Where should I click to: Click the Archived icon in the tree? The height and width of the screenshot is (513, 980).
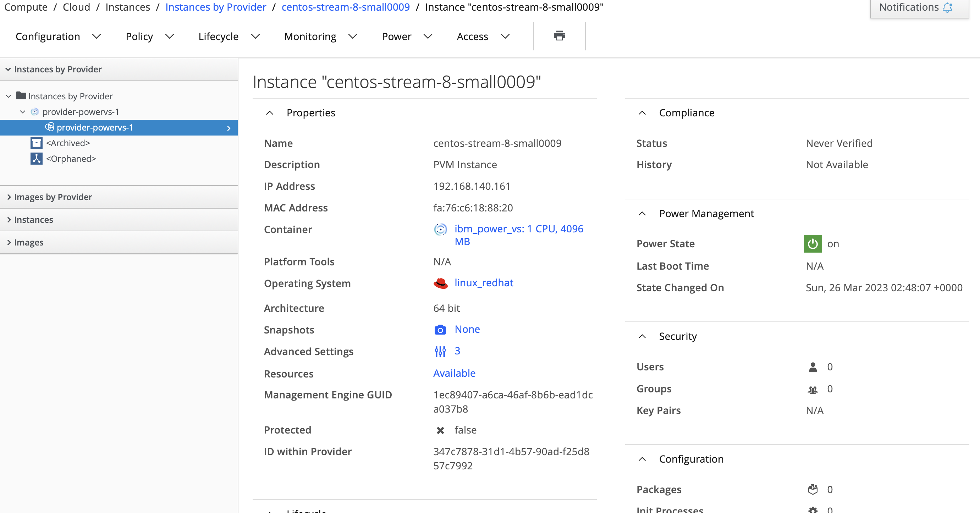(x=36, y=143)
